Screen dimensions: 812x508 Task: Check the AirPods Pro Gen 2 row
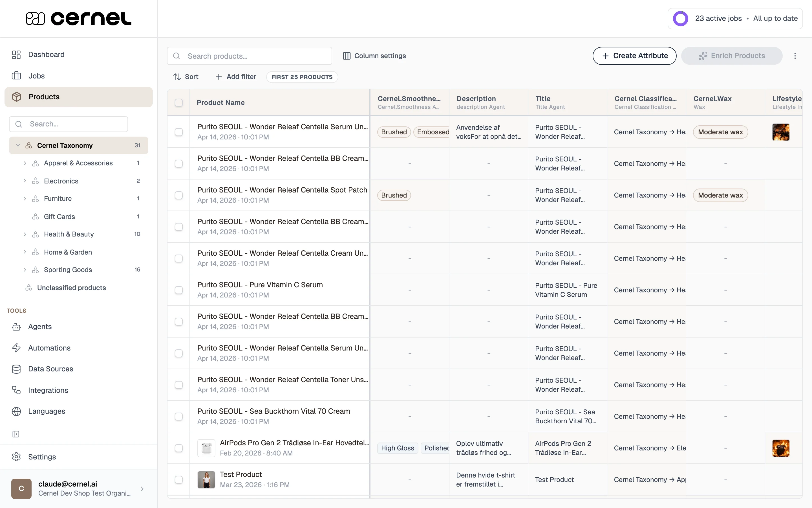click(179, 448)
